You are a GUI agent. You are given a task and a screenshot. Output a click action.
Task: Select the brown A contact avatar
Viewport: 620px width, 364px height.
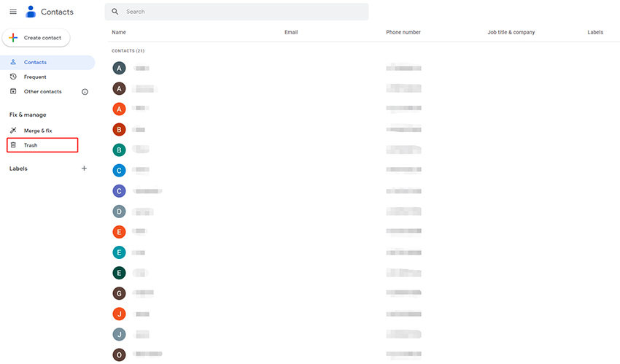point(119,88)
